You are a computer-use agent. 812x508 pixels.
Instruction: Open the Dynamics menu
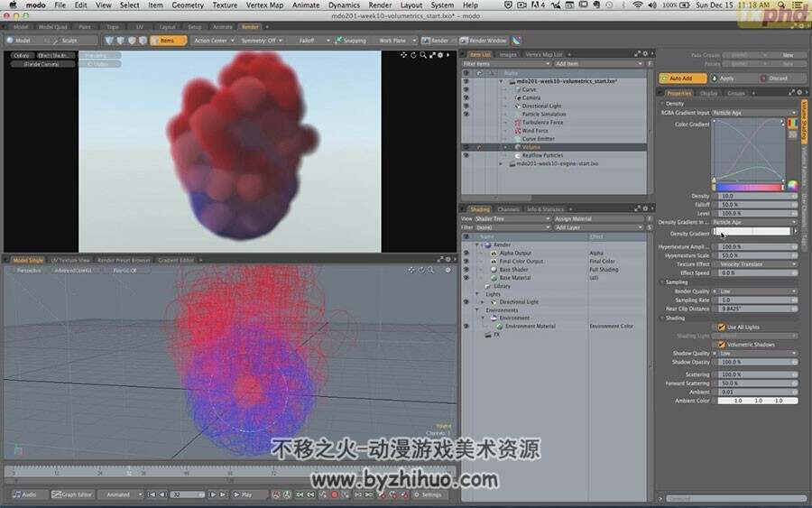pos(344,5)
